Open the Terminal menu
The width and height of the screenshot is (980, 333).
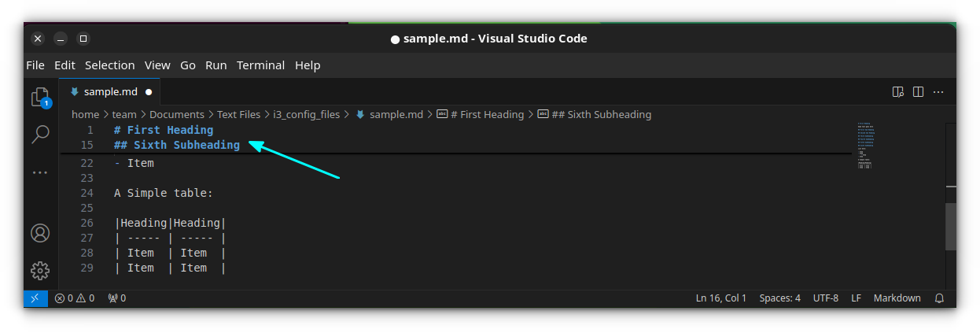point(261,65)
